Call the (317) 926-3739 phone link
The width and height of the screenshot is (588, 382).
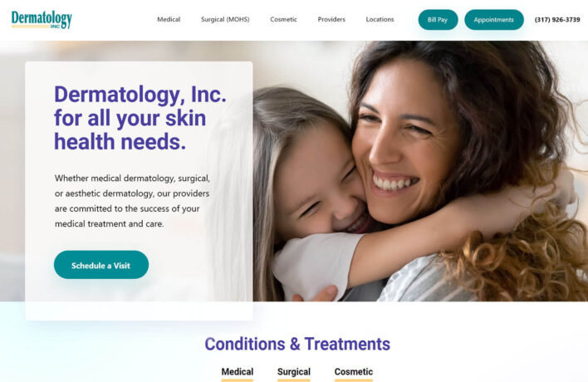point(557,20)
